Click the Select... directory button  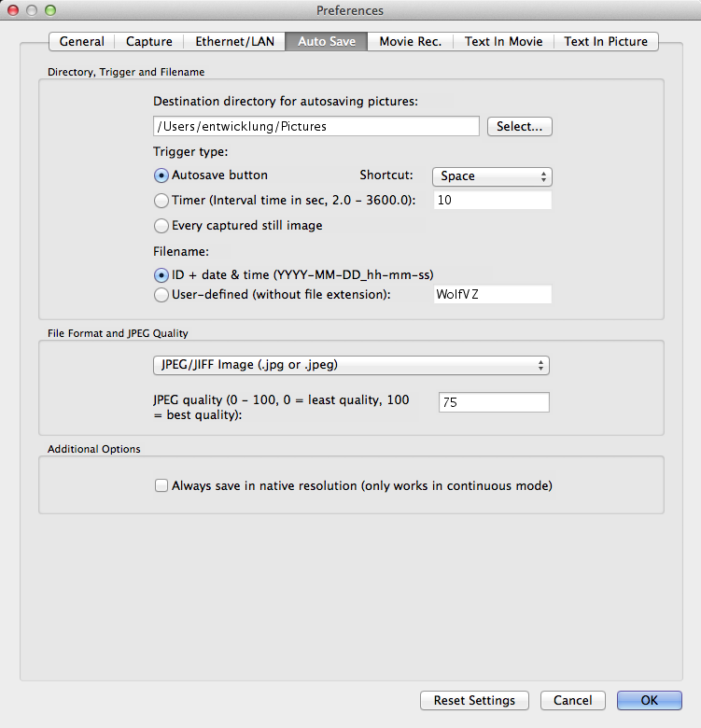click(519, 127)
